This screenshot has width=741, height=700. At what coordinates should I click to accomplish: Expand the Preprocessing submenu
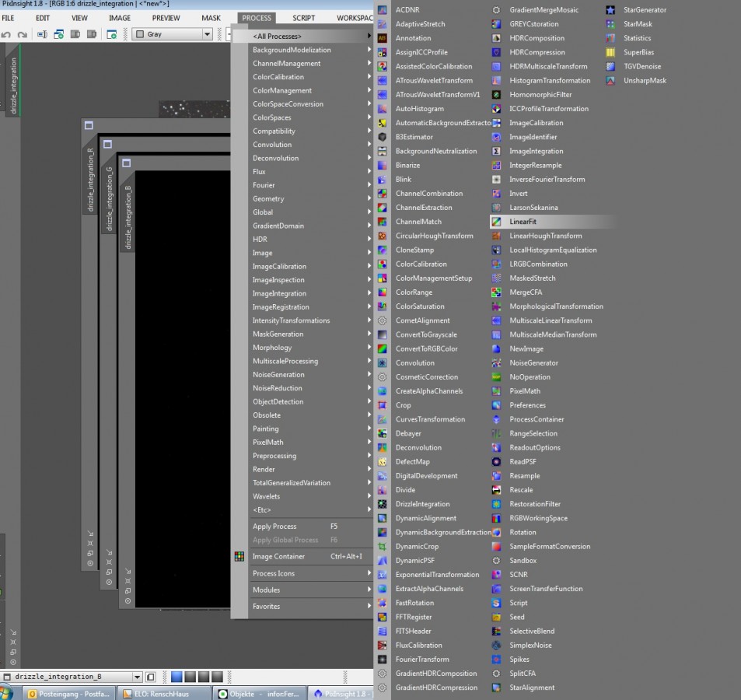point(309,456)
